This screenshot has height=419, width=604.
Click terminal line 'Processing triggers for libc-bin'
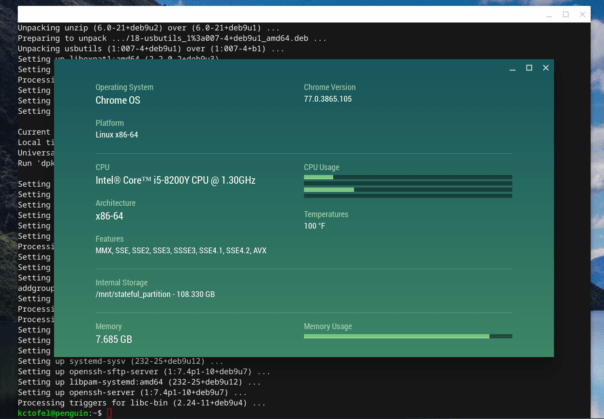[141, 403]
